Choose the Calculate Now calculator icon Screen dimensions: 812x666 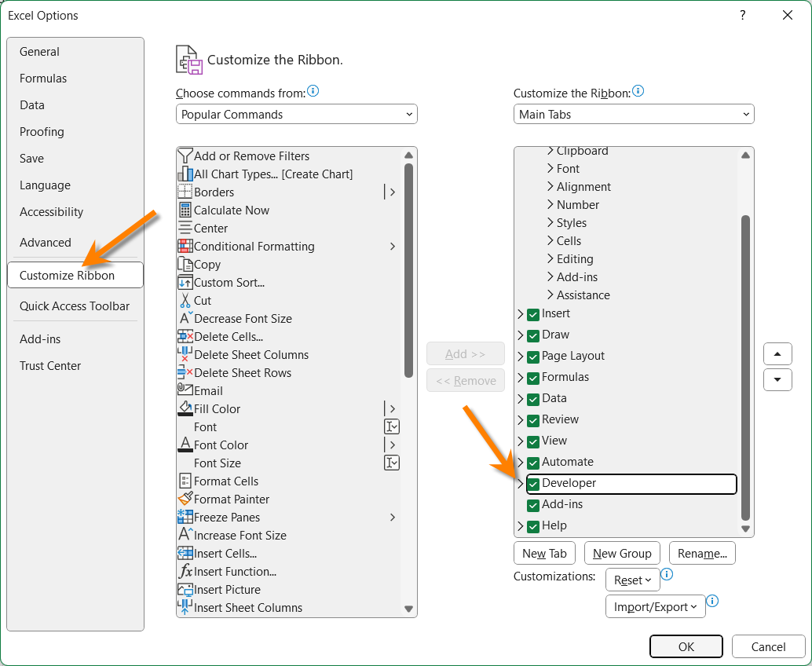point(185,210)
